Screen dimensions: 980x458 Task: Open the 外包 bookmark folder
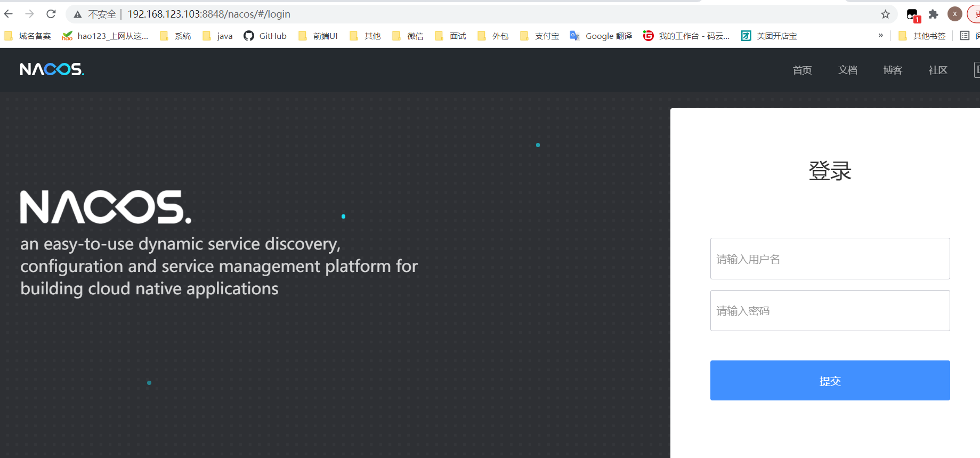tap(493, 36)
